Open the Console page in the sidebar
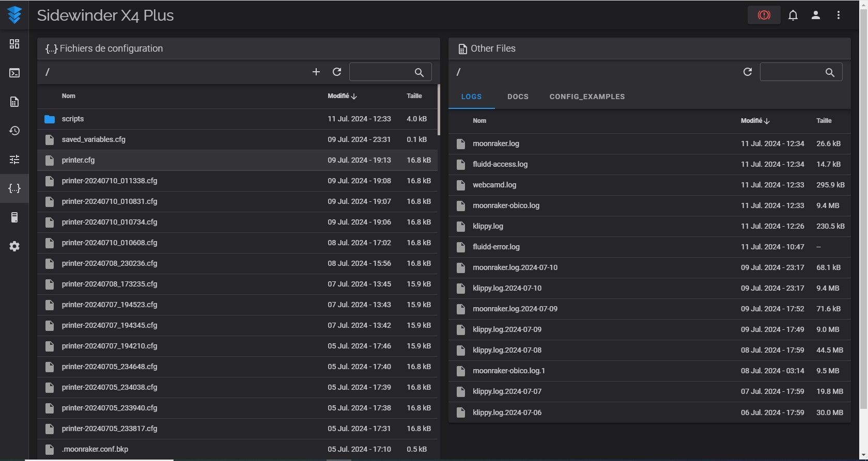This screenshot has width=868, height=461. coord(14,73)
